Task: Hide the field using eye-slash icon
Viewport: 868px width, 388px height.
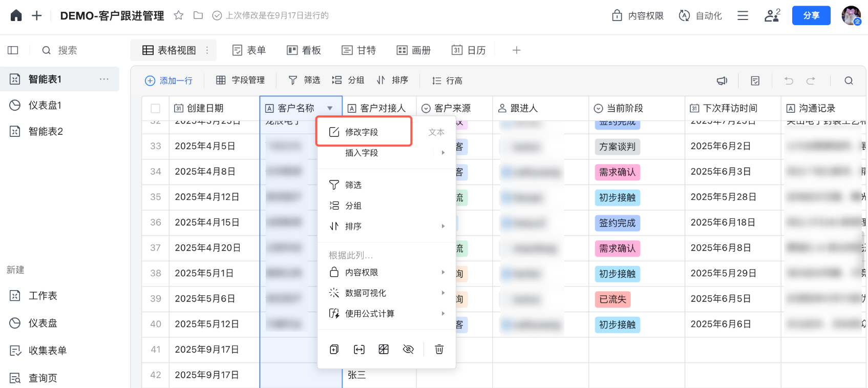Action: point(408,350)
